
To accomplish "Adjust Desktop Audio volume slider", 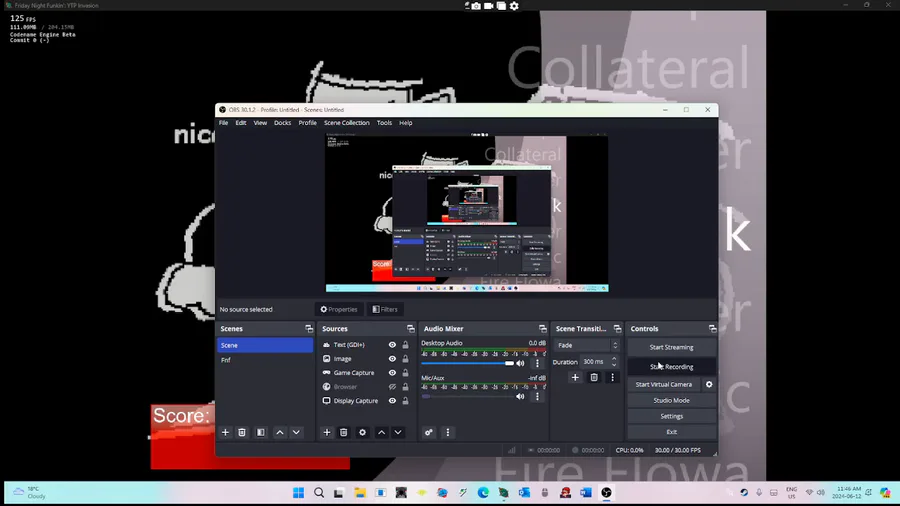I will pyautogui.click(x=467, y=363).
